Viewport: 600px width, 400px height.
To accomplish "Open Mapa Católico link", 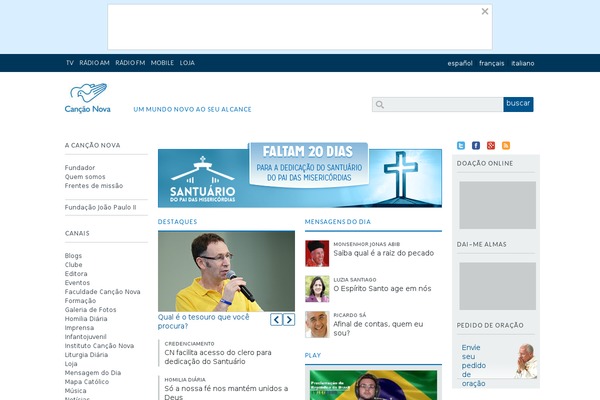I will (86, 382).
